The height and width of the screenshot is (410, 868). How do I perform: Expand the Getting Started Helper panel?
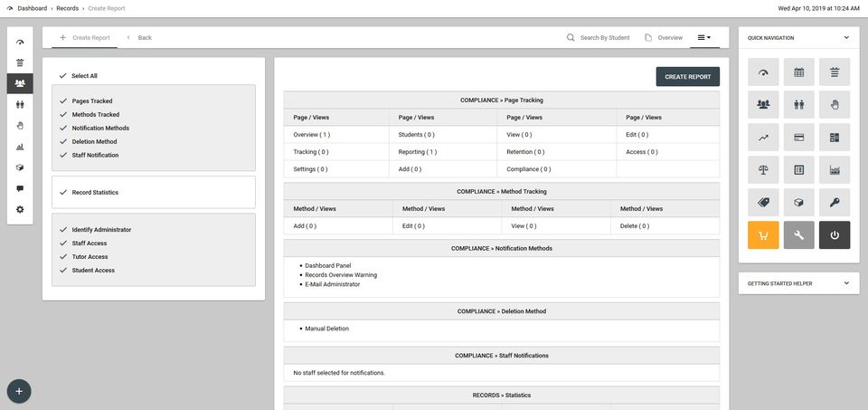click(x=846, y=283)
